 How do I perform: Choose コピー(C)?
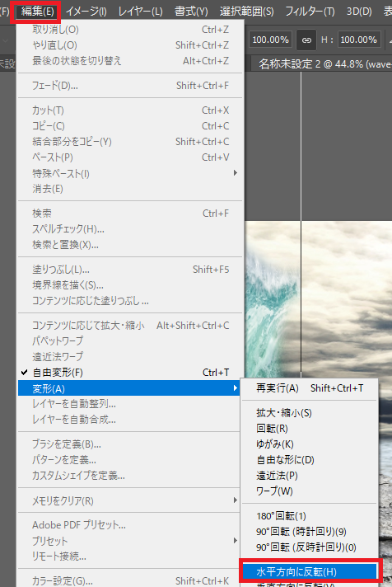pyautogui.click(x=131, y=126)
